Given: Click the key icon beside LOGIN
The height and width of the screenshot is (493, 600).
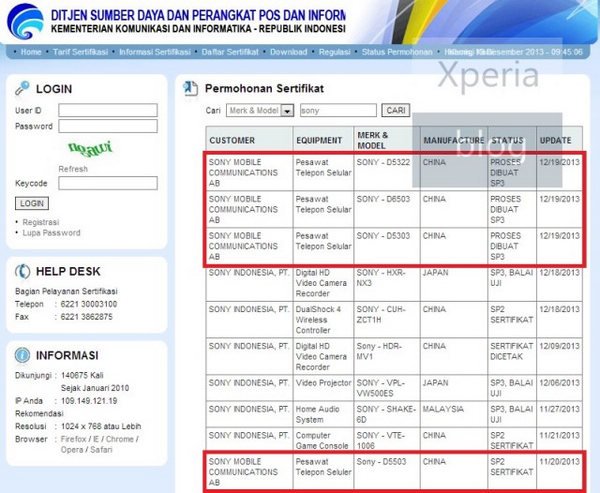Looking at the screenshot, I should pyautogui.click(x=22, y=88).
